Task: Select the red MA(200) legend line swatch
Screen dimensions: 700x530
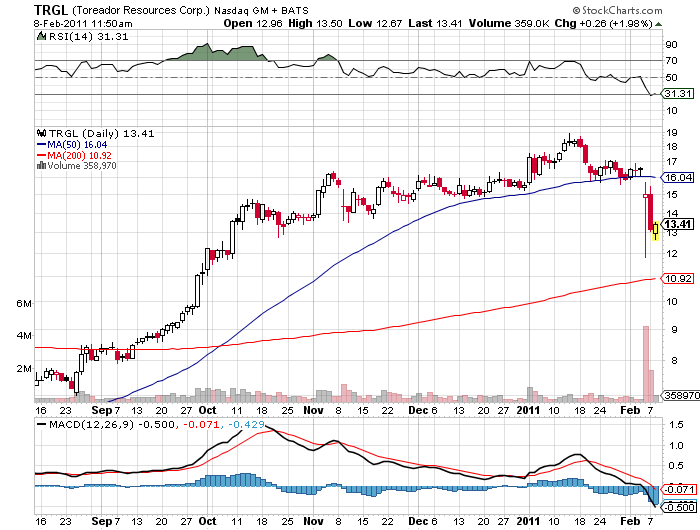Action: (41, 155)
